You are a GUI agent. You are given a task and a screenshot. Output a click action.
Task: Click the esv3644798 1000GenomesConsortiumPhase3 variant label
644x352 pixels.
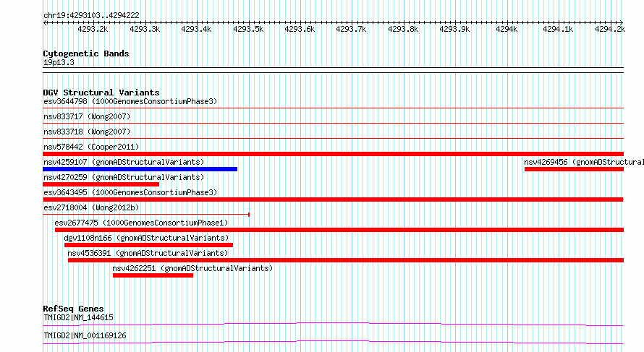point(130,101)
